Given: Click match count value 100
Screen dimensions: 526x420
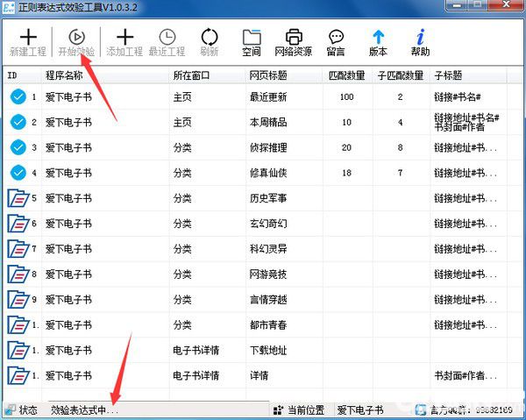Looking at the screenshot, I should coord(347,97).
